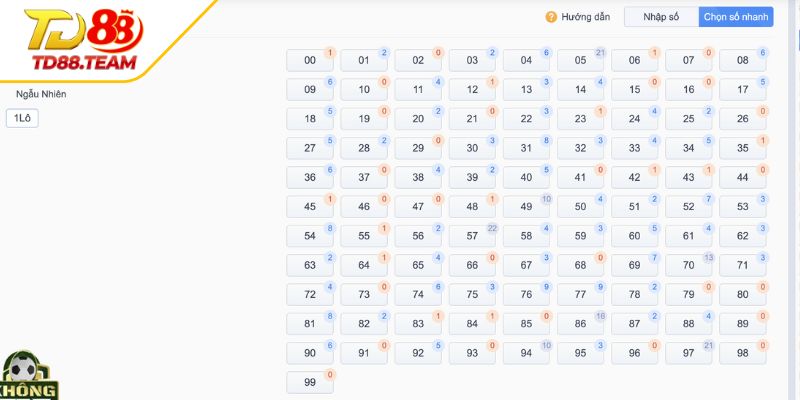Switch to the Nhập số tab
Screen dimensions: 800x400
pyautogui.click(x=660, y=17)
